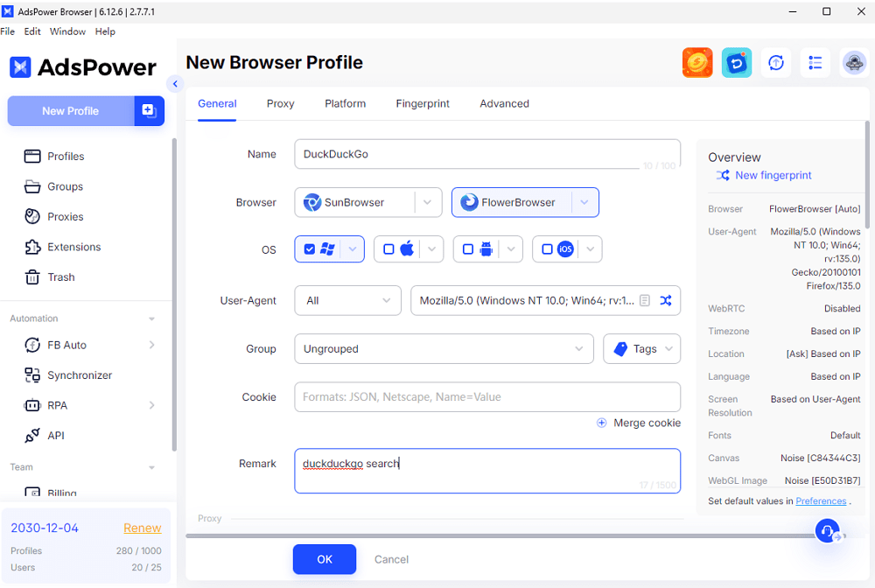Click the Cancel button

[x=391, y=559]
